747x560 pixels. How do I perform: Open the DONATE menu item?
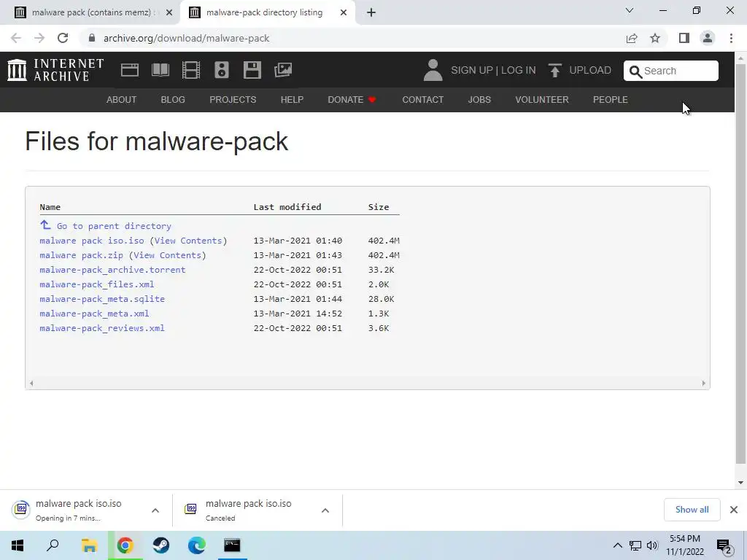pos(352,99)
